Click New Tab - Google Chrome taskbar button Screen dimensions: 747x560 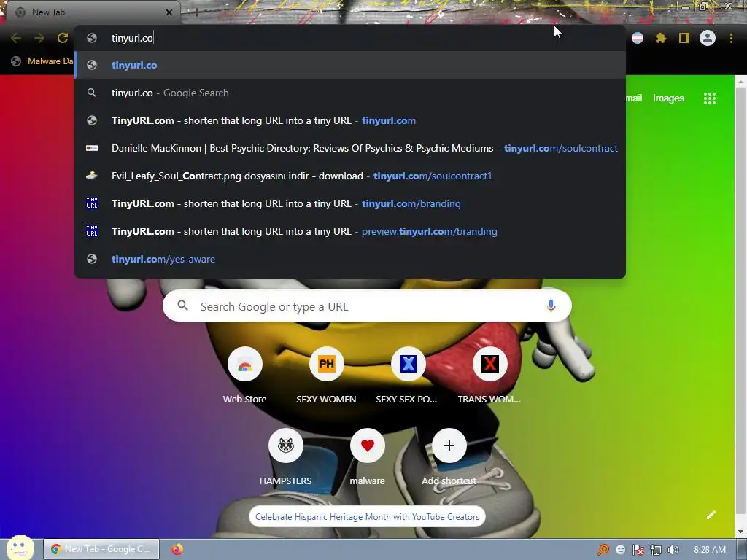[101, 549]
